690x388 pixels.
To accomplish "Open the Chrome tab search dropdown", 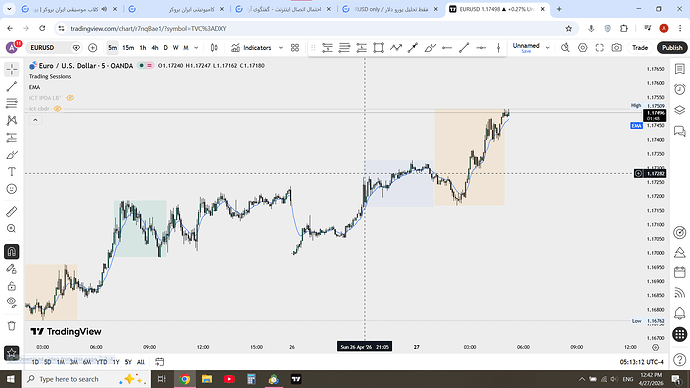I will point(9,9).
